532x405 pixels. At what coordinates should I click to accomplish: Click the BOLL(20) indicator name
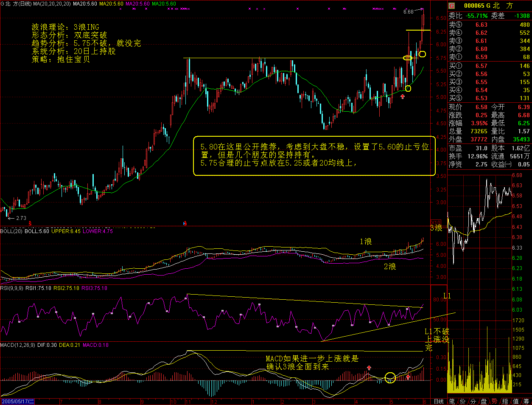pyautogui.click(x=11, y=231)
